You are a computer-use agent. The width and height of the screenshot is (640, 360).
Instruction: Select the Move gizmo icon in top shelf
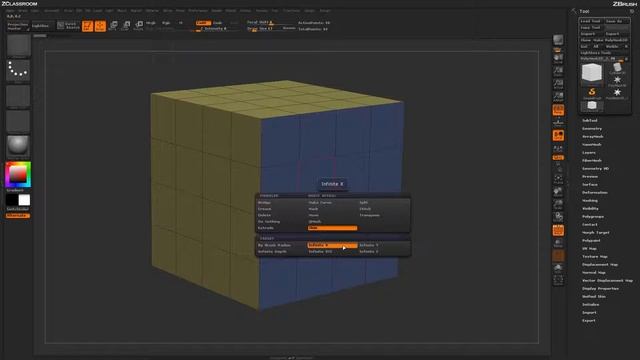tap(113, 26)
